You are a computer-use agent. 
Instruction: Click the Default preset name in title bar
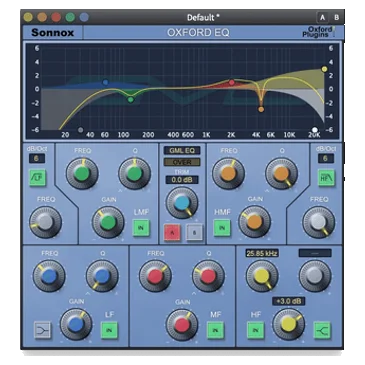click(203, 17)
